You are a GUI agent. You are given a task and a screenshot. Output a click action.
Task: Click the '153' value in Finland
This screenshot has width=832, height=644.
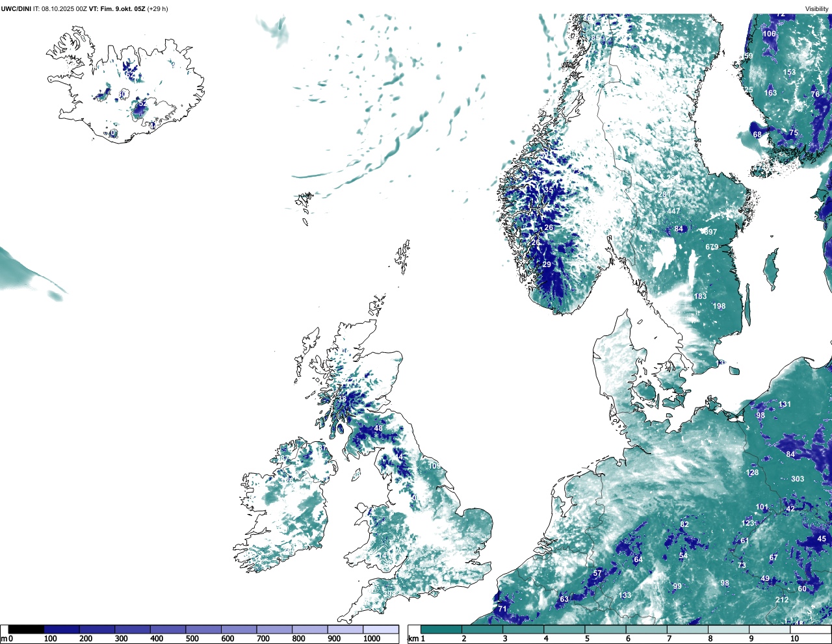pos(789,73)
